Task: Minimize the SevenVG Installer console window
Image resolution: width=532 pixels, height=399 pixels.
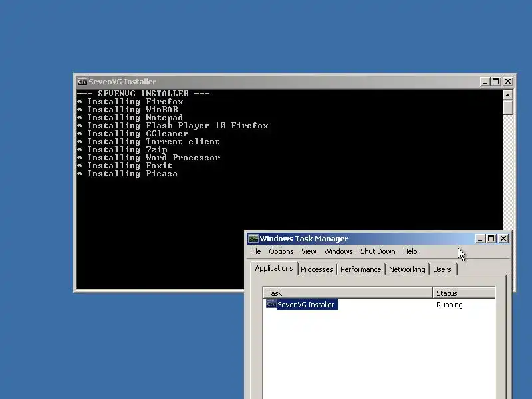Action: (485, 82)
